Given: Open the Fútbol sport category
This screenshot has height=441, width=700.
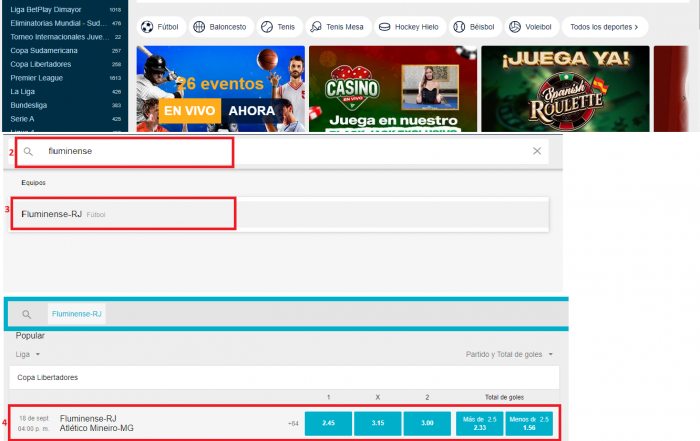Looking at the screenshot, I should click(x=161, y=27).
